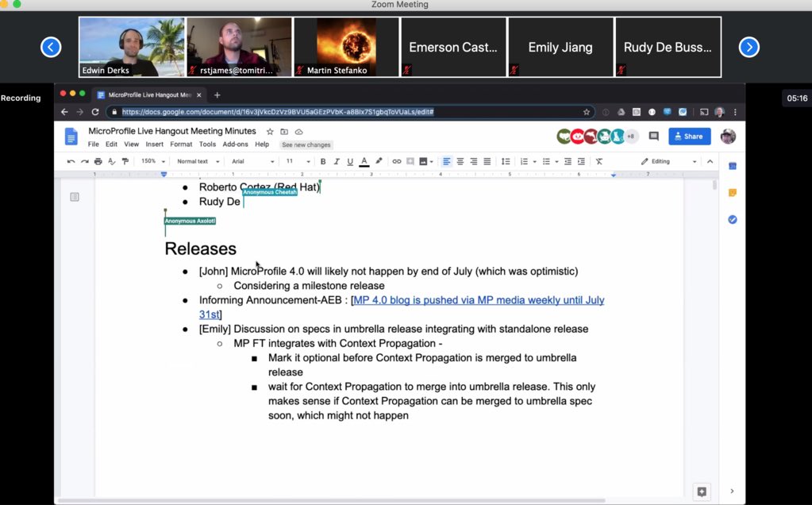Collapse the menus with the up chevron

(710, 162)
